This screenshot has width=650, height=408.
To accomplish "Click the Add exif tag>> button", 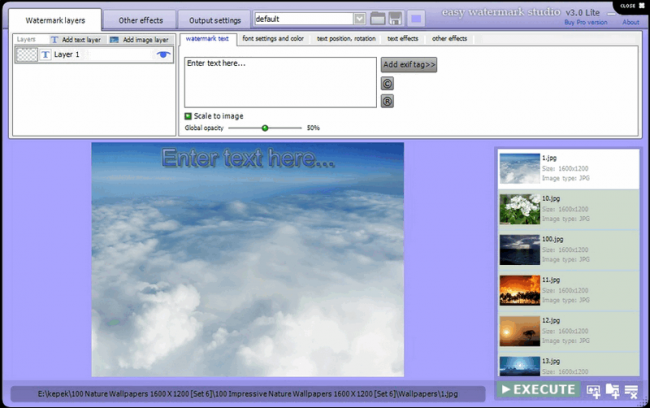I will click(409, 65).
